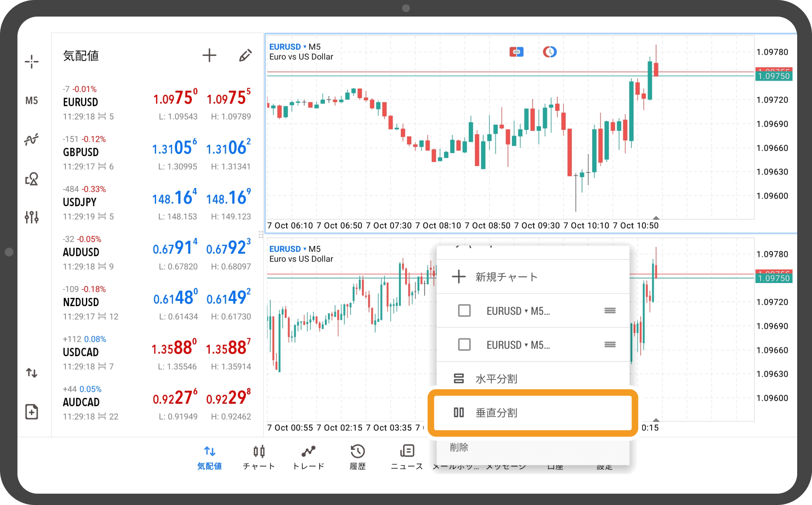Image resolution: width=812 pixels, height=505 pixels.
Task: Click NZDUSD ask price 0.61492
Action: [229, 297]
